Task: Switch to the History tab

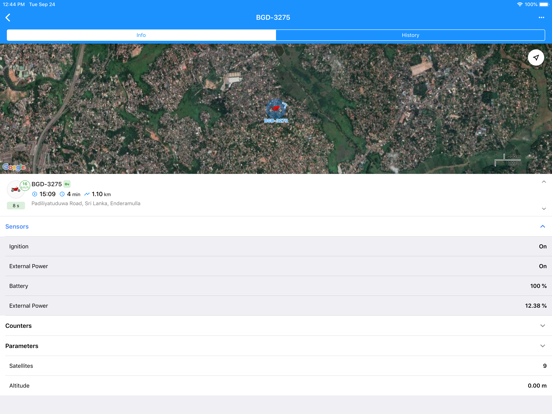Action: [410, 35]
